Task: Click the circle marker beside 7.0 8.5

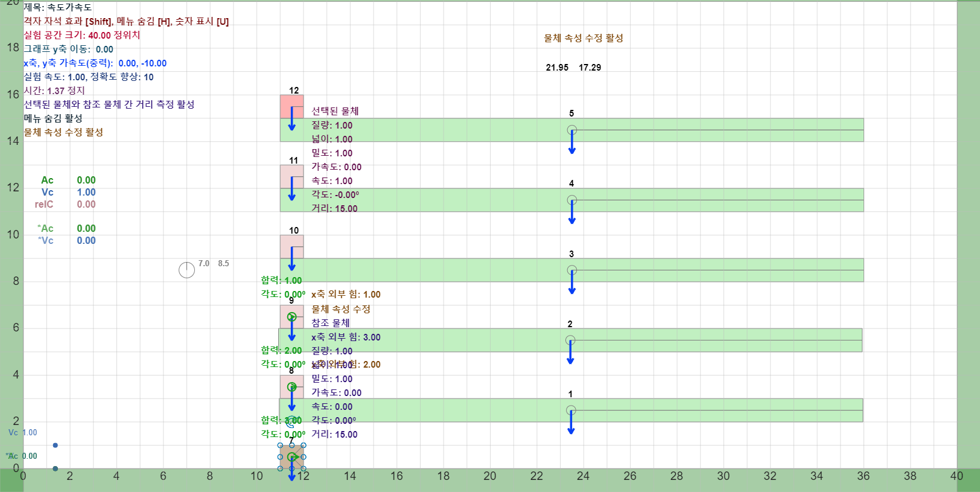Action: pos(187,270)
